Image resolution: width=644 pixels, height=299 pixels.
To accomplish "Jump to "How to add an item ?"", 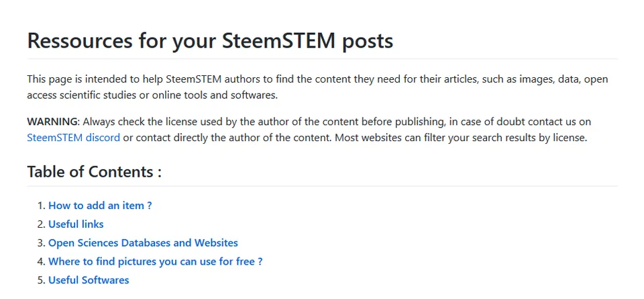I will pos(100,205).
